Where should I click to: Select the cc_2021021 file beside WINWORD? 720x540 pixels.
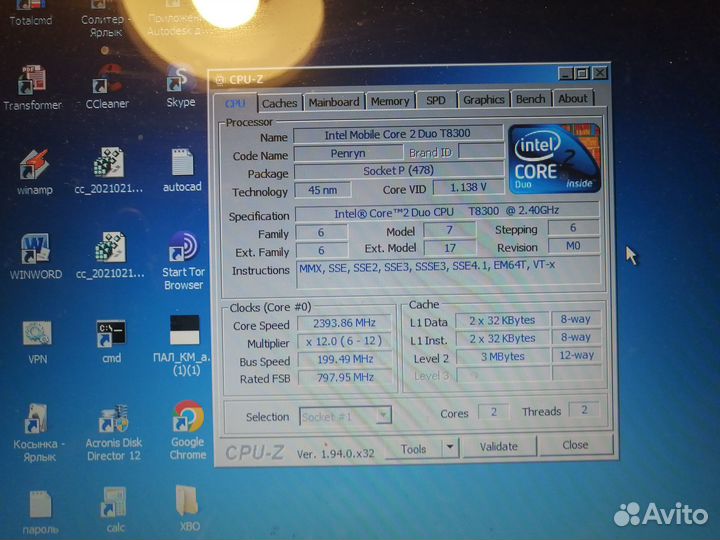(110, 255)
